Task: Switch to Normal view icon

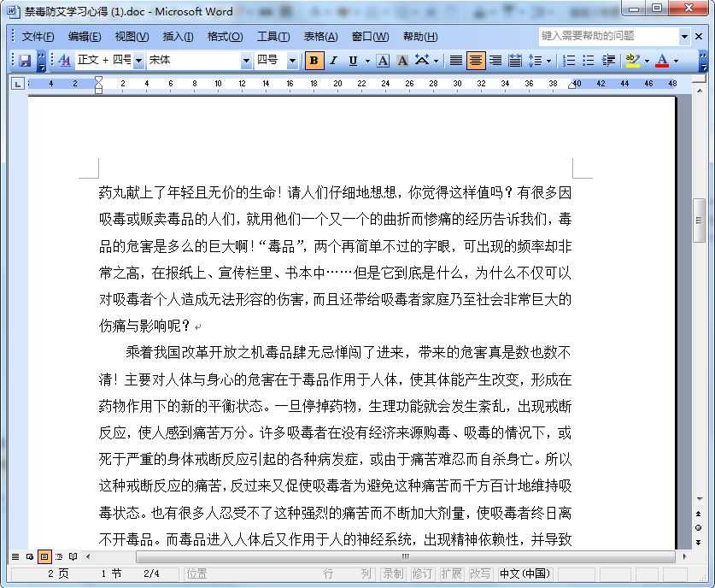Action: [15, 556]
